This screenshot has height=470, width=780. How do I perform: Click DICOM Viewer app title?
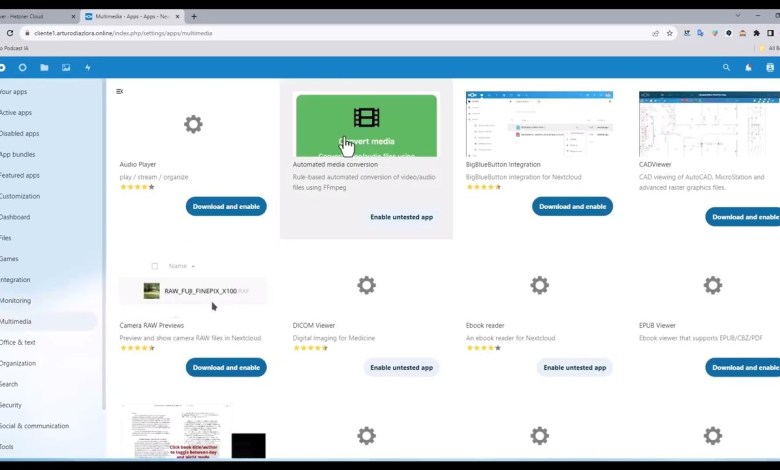click(x=314, y=325)
